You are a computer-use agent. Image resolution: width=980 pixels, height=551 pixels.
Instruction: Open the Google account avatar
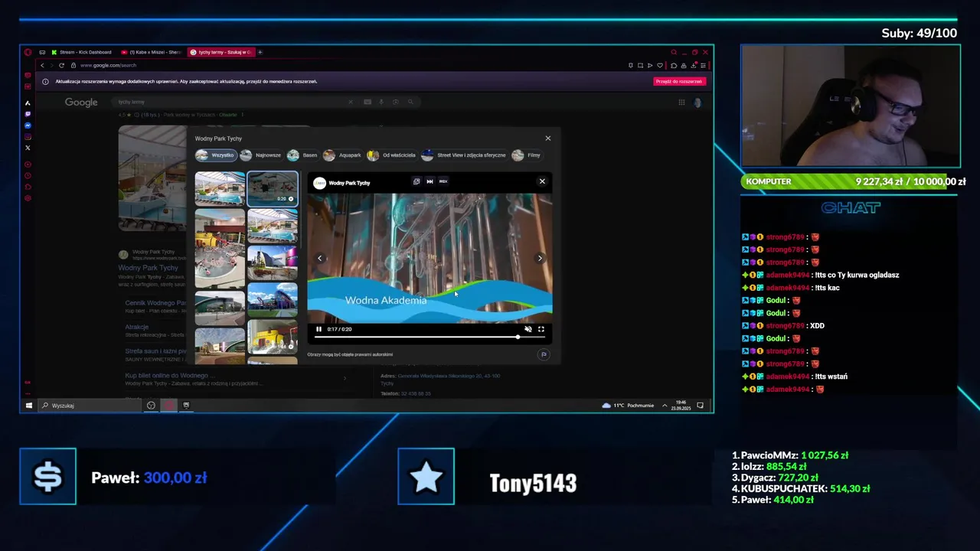pos(697,102)
